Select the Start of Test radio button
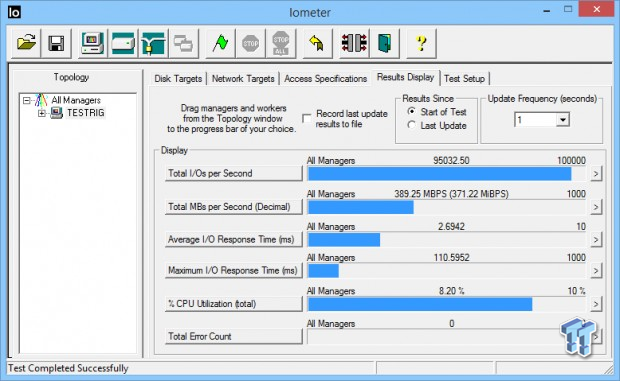Screen dimensions: 620x381 tap(412, 111)
